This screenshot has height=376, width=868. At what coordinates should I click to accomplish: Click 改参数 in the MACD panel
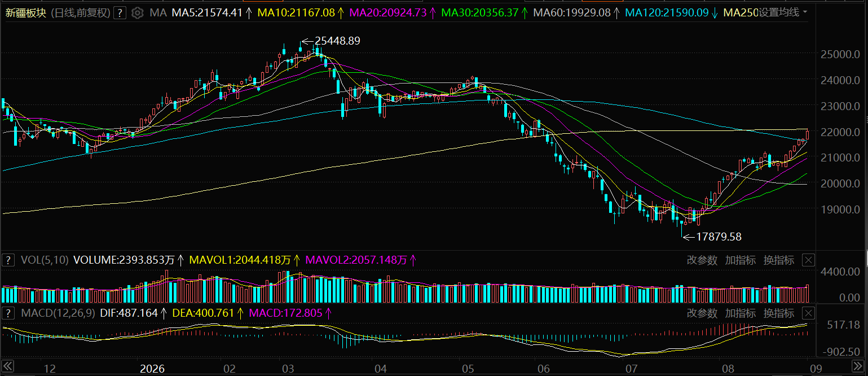click(x=702, y=313)
